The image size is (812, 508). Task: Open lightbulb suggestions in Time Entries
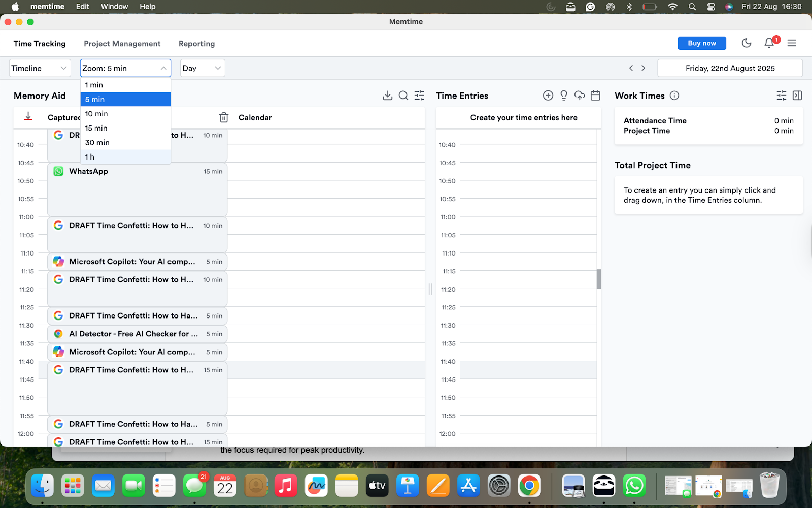[x=564, y=96]
